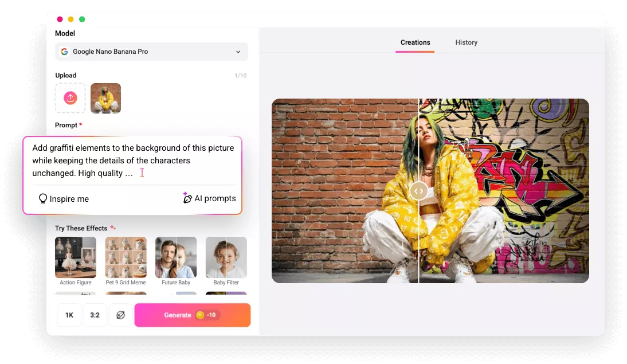This screenshot has width=627, height=364.
Task: Select the uploaded yellow jacket thumbnail
Action: click(x=105, y=97)
